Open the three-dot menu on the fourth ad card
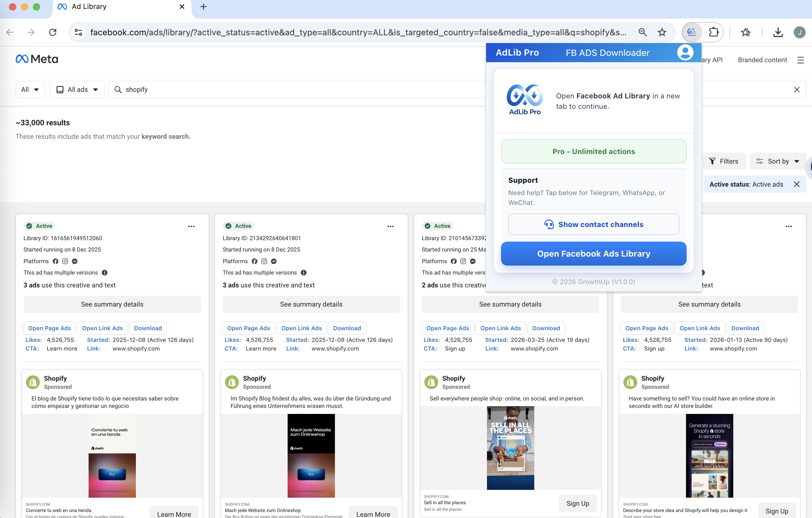The height and width of the screenshot is (518, 812). 789,226
